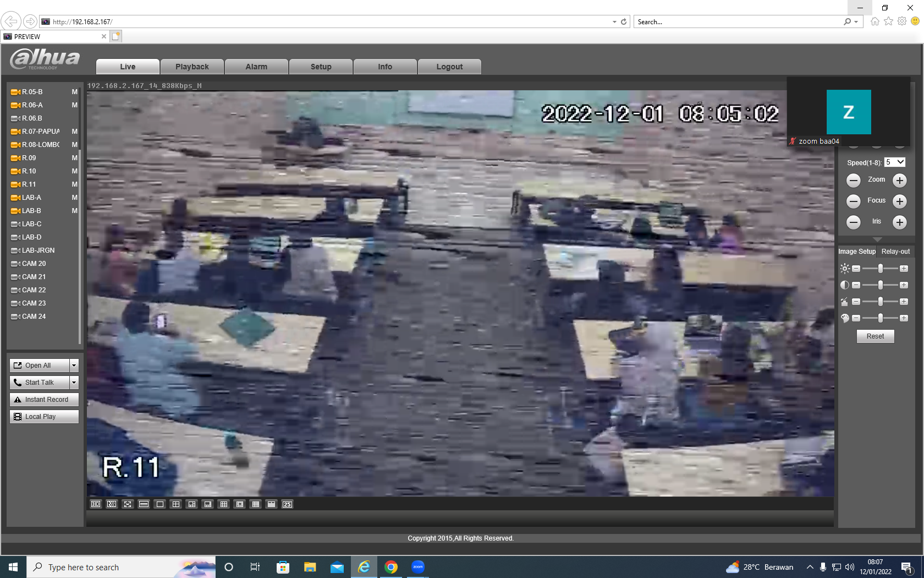Open the Speed(1-8) dropdown
Image resolution: width=924 pixels, height=578 pixels.
pos(895,162)
